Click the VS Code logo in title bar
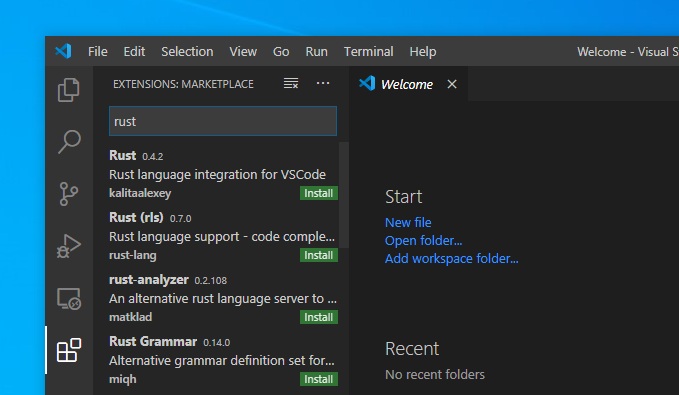The width and height of the screenshot is (679, 395). (x=63, y=51)
